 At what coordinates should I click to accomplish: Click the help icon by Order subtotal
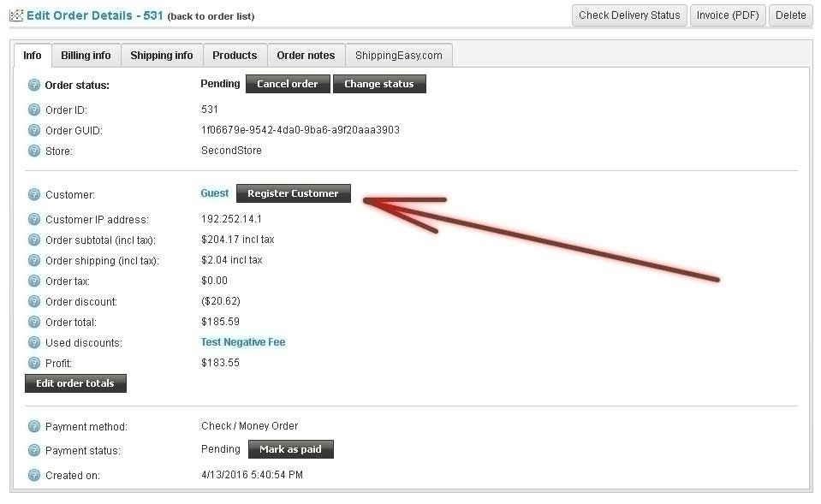[x=34, y=240]
